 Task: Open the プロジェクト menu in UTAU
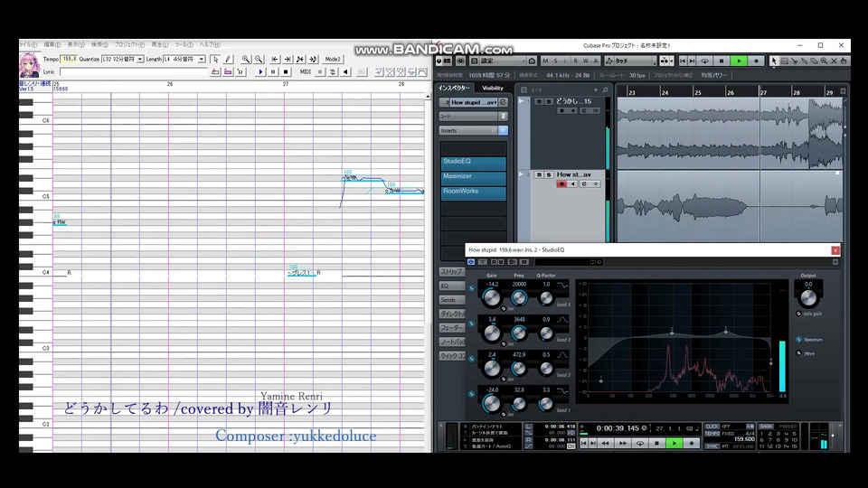tap(129, 45)
